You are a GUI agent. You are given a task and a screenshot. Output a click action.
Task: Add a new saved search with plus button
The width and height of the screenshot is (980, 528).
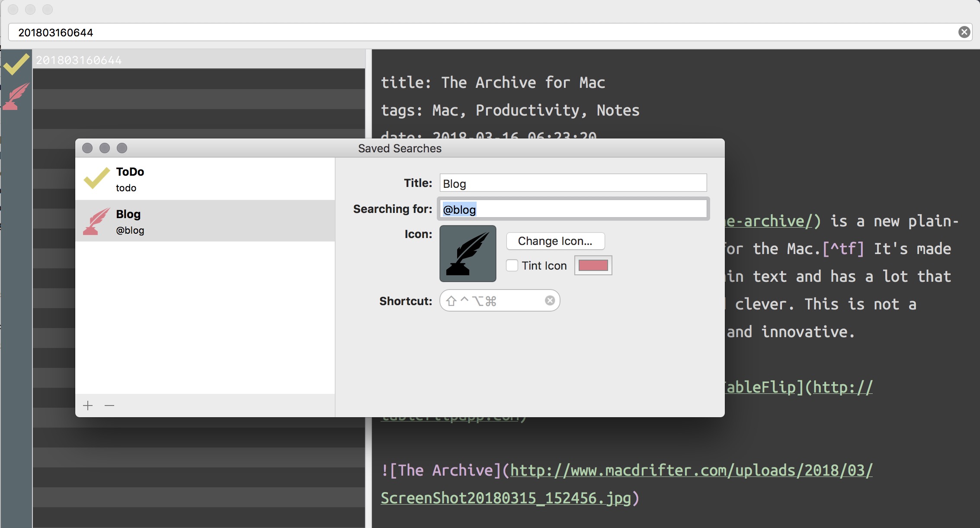[x=88, y=406]
